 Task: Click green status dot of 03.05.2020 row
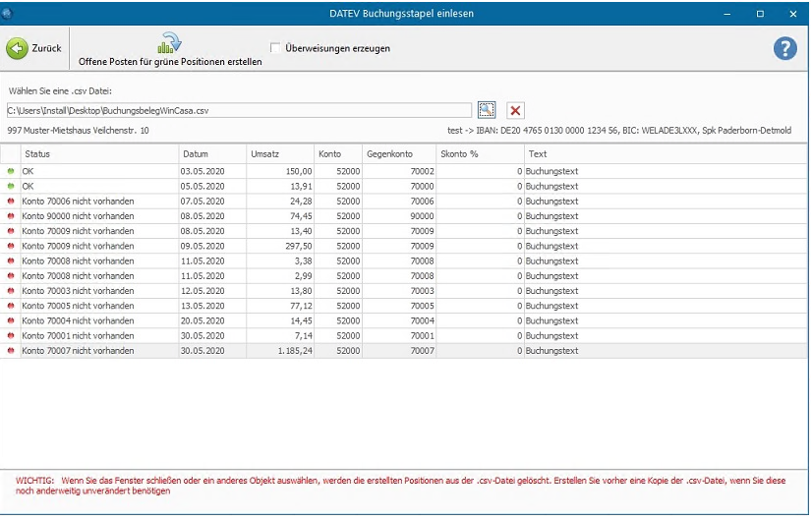11,171
